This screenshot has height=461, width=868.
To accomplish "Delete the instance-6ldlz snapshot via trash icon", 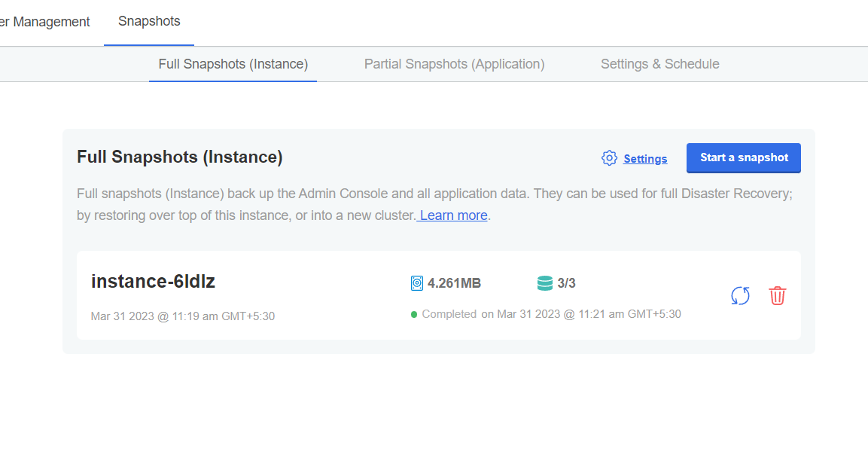I will click(x=777, y=296).
